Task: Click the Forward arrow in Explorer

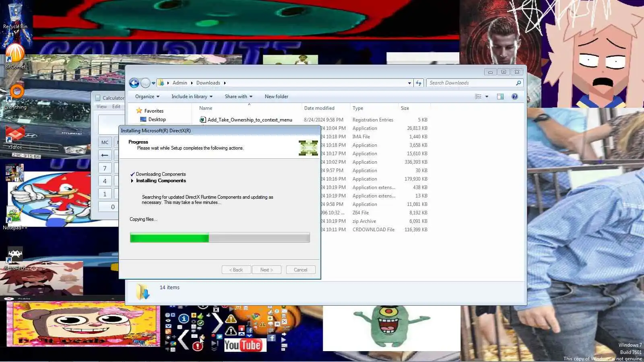Action: pyautogui.click(x=145, y=83)
